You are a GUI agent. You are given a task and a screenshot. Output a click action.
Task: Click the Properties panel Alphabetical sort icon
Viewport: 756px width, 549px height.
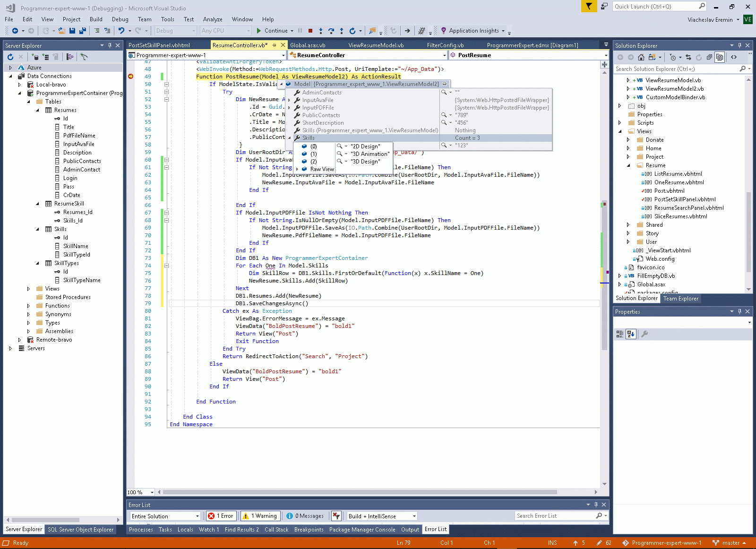pos(631,334)
